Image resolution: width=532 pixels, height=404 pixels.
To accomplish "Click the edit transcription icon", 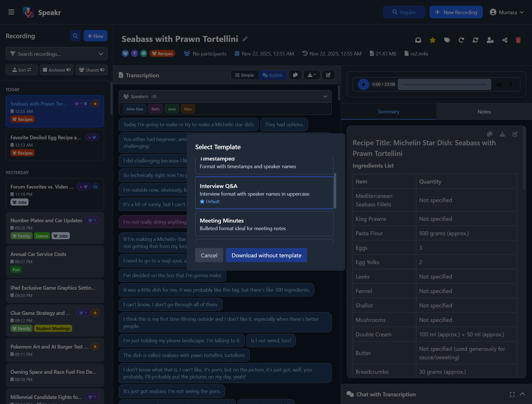I will click(328, 75).
